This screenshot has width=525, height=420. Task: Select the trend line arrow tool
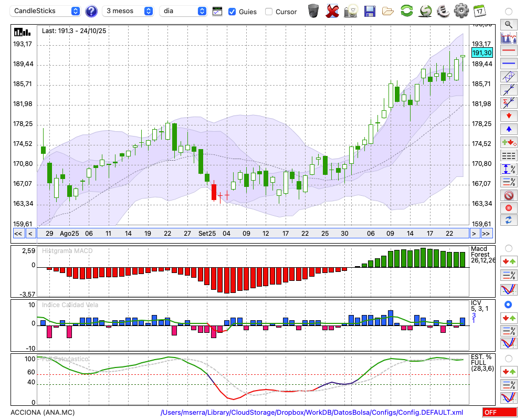coord(509,90)
